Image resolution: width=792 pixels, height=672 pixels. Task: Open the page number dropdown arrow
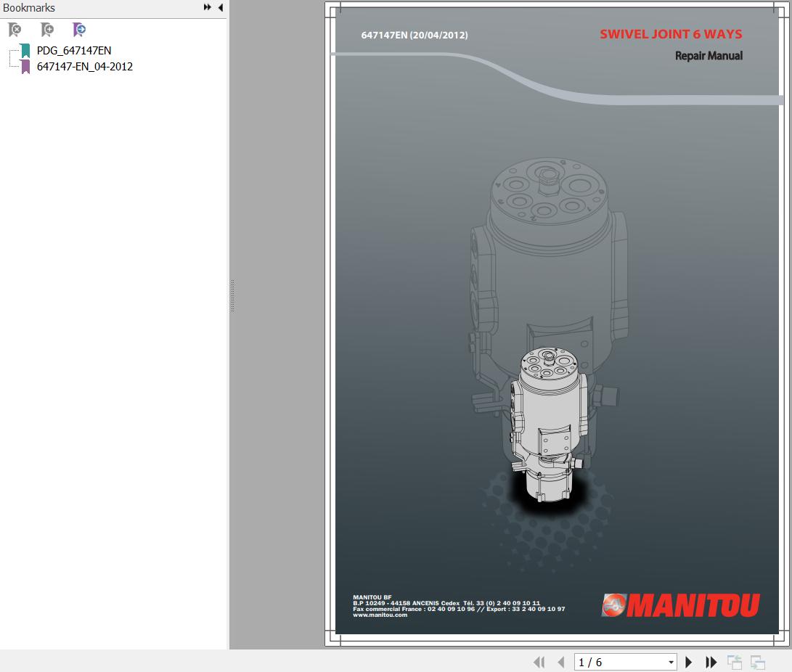(671, 662)
